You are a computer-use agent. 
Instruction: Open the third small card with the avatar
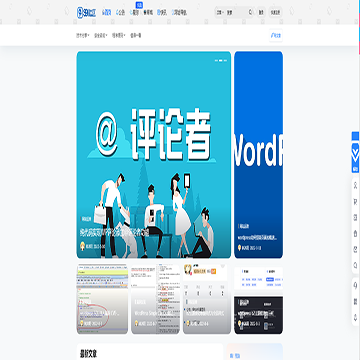click(207, 299)
